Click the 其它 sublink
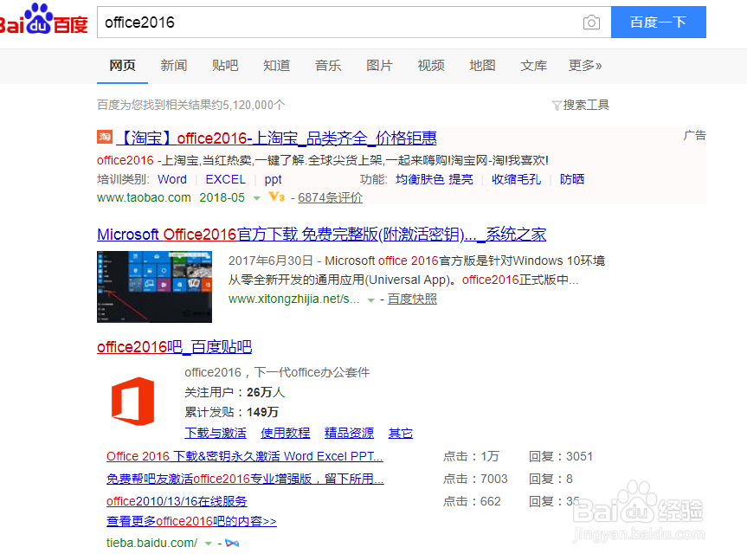The width and height of the screenshot is (747, 560). click(x=401, y=433)
